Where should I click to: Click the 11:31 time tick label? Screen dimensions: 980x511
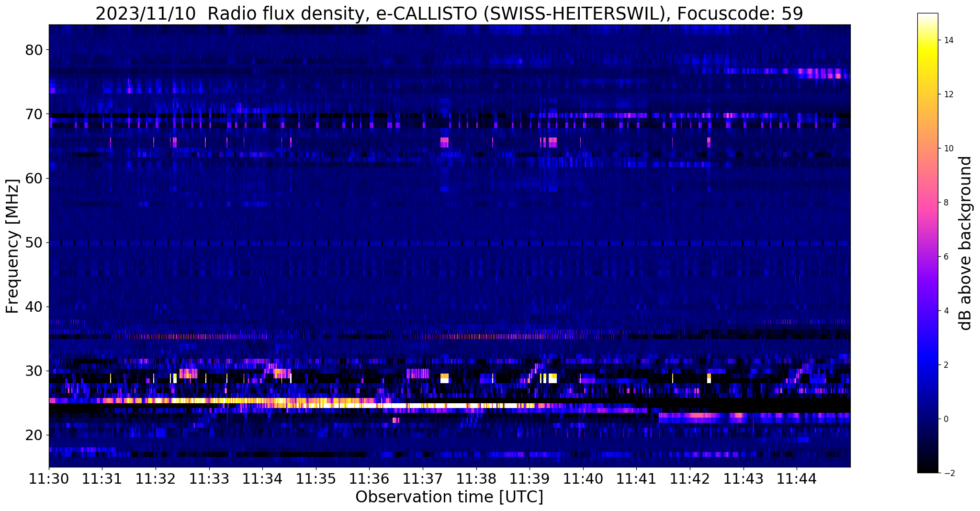[x=102, y=479]
